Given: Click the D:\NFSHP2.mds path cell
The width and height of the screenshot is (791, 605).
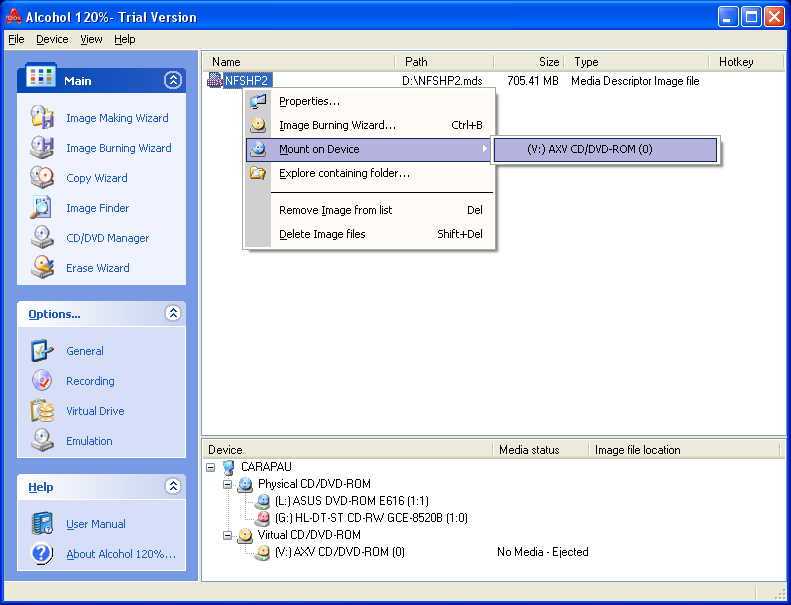Looking at the screenshot, I should (442, 81).
